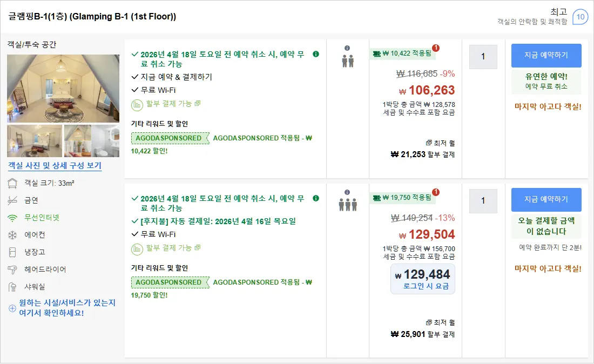Image resolution: width=594 pixels, height=364 pixels.
Task: Click the three-person occupancy icon
Action: tap(348, 205)
